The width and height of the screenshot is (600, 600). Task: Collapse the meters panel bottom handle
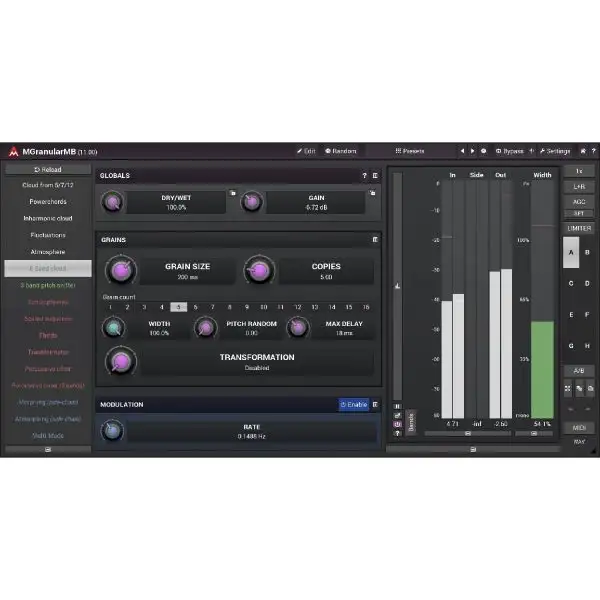pos(473,449)
